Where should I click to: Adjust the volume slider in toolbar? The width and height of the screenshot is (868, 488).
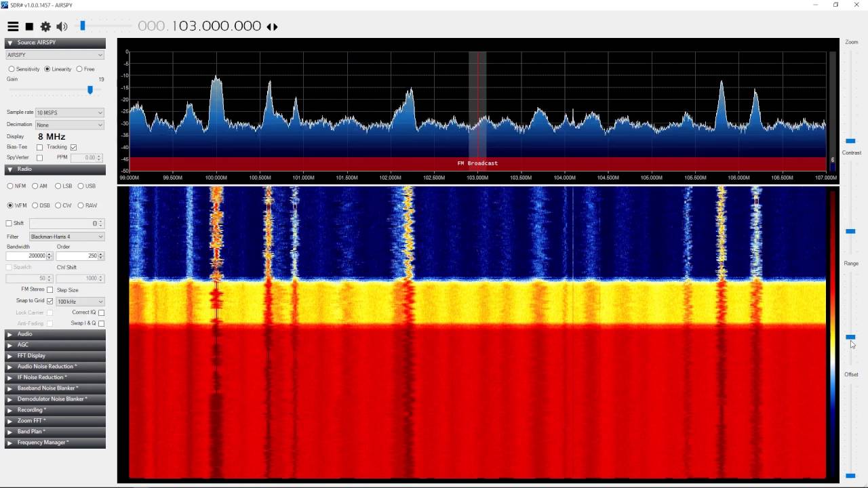click(x=83, y=26)
